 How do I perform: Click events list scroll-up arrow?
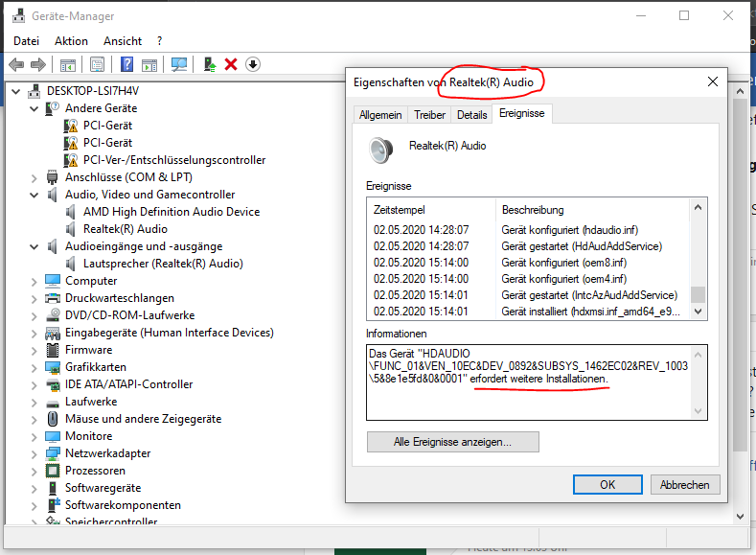[x=699, y=208]
